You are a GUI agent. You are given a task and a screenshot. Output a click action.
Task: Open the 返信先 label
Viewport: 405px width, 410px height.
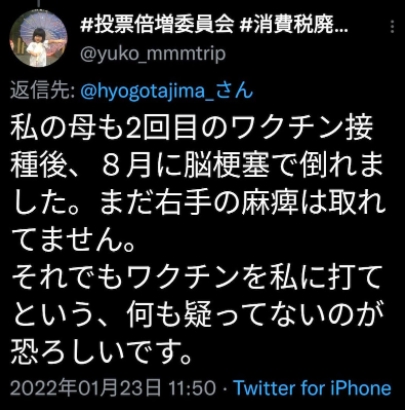coord(42,90)
